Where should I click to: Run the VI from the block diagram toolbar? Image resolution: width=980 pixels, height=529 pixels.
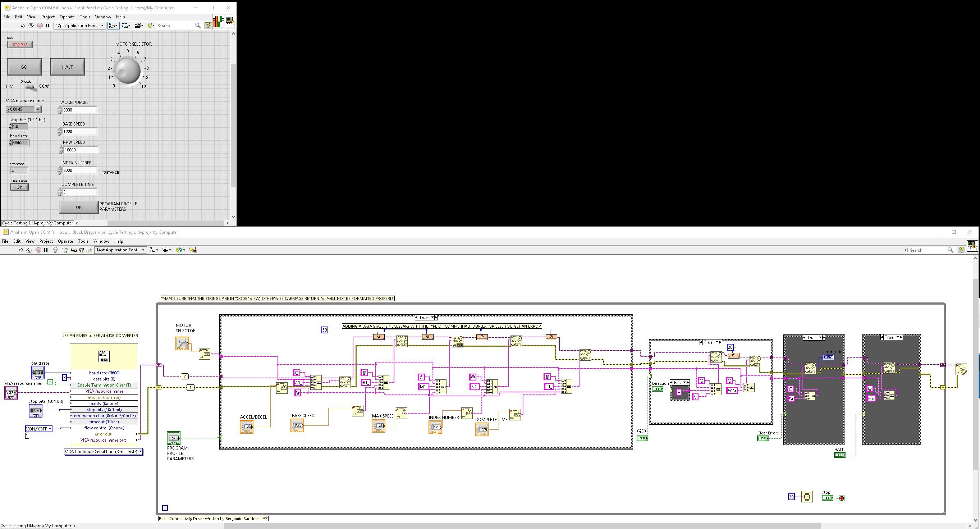click(x=21, y=250)
